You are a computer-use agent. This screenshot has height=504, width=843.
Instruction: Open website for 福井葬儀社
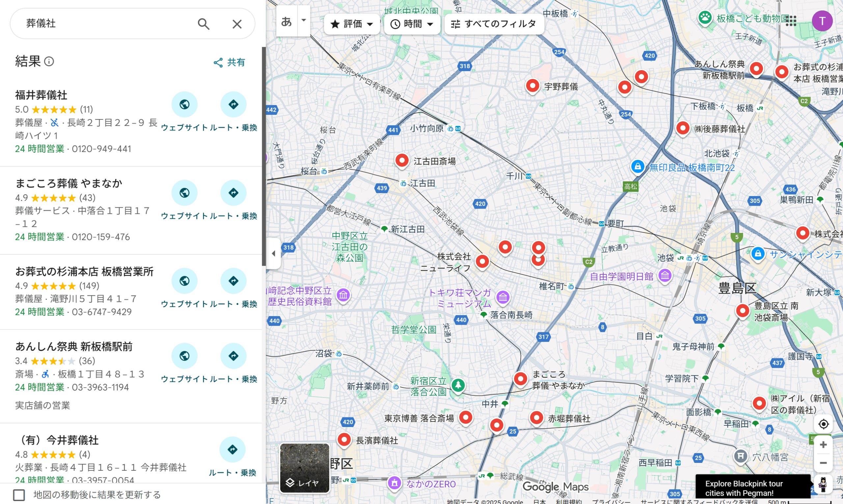184,105
